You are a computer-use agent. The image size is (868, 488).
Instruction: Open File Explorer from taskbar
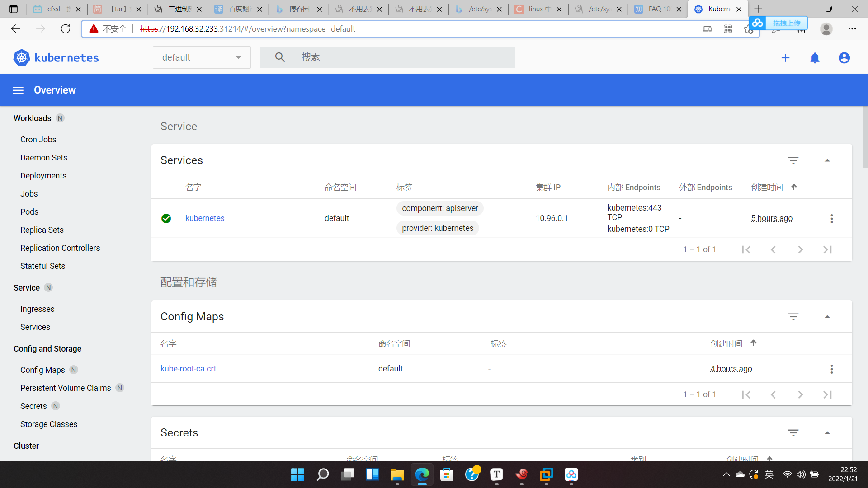(x=397, y=474)
